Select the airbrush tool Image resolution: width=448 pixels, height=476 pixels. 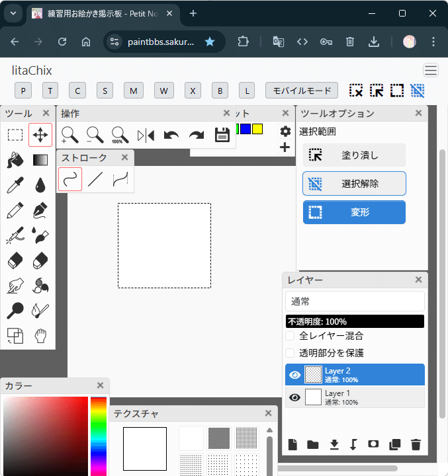[x=15, y=235]
